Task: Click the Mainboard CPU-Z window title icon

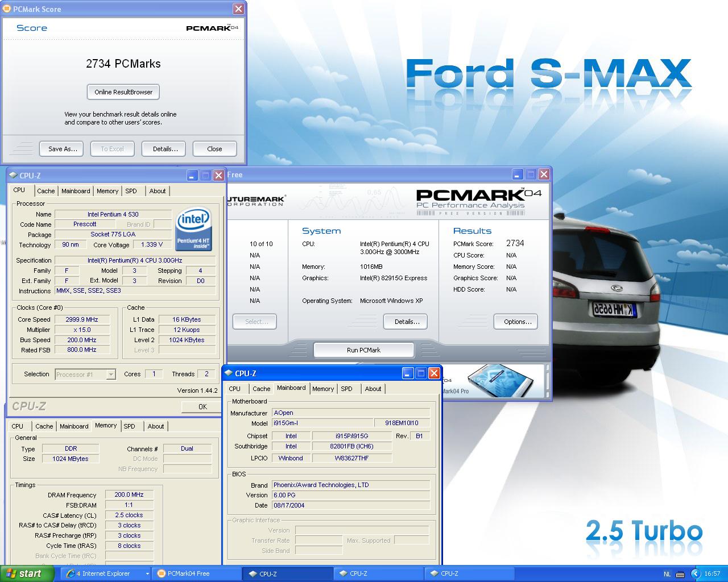Action: (x=229, y=373)
